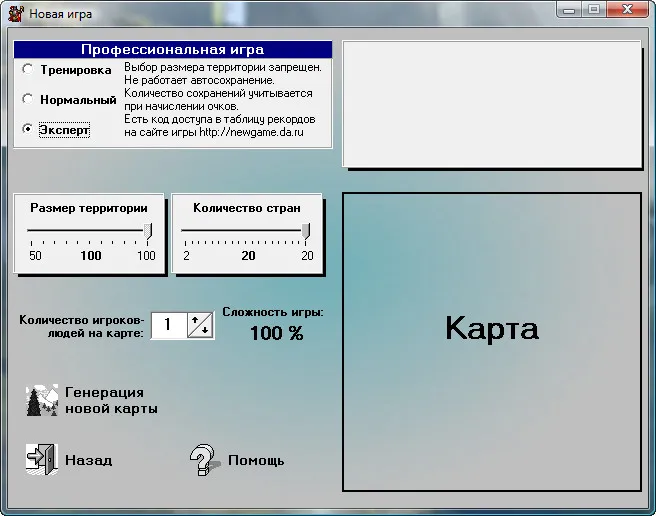The height and width of the screenshot is (516, 656).
Task: Increase the human player count with the up arrow
Action: point(195,319)
